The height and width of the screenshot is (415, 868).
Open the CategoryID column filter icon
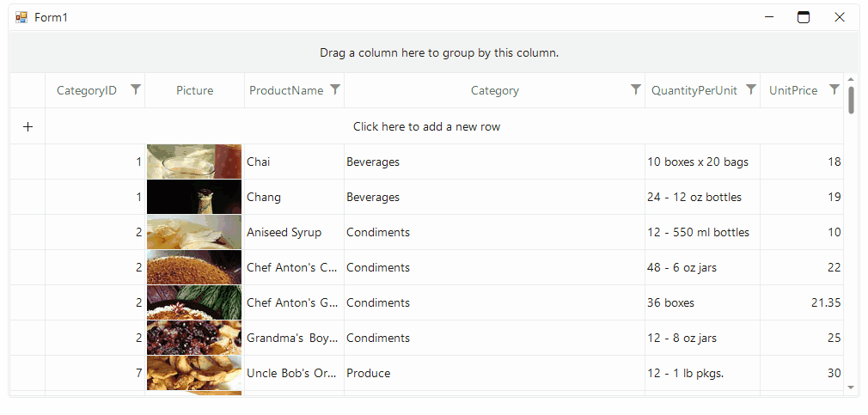pyautogui.click(x=136, y=89)
